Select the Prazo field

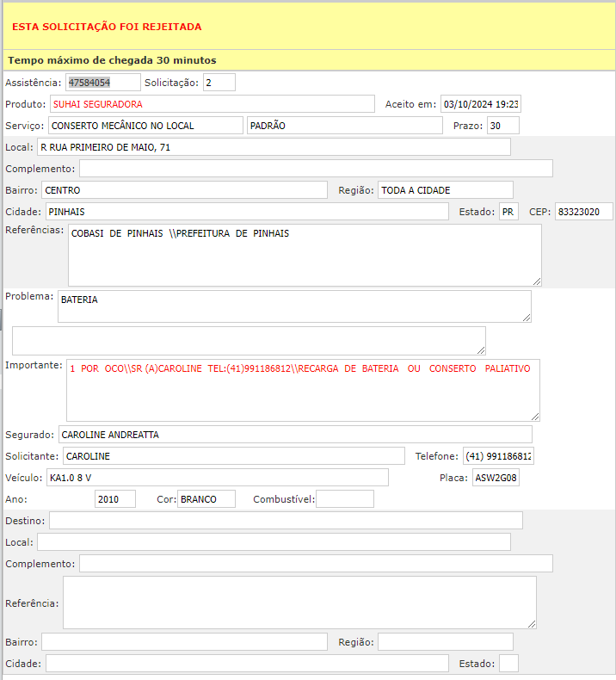pyautogui.click(x=502, y=126)
